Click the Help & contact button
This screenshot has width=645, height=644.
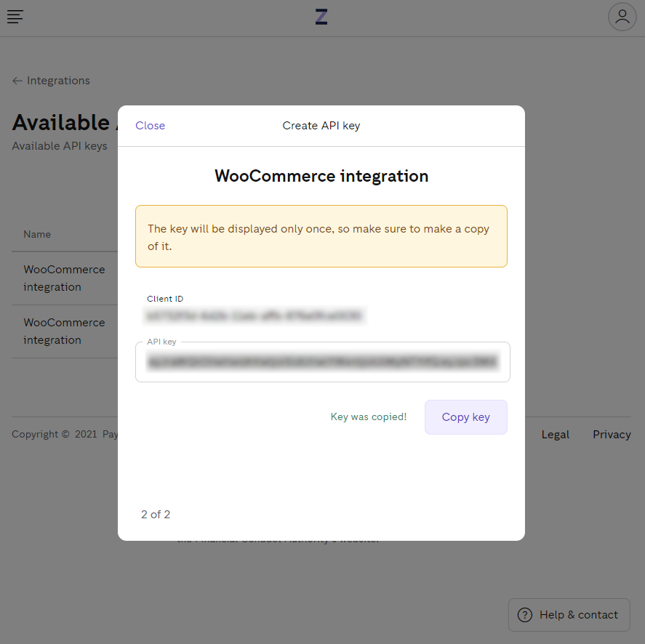tap(569, 614)
